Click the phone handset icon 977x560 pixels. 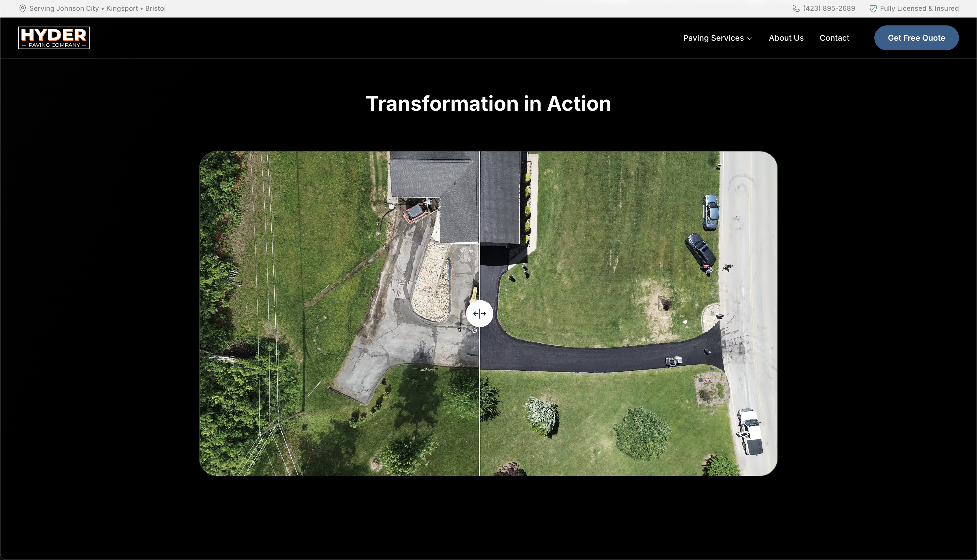(796, 8)
